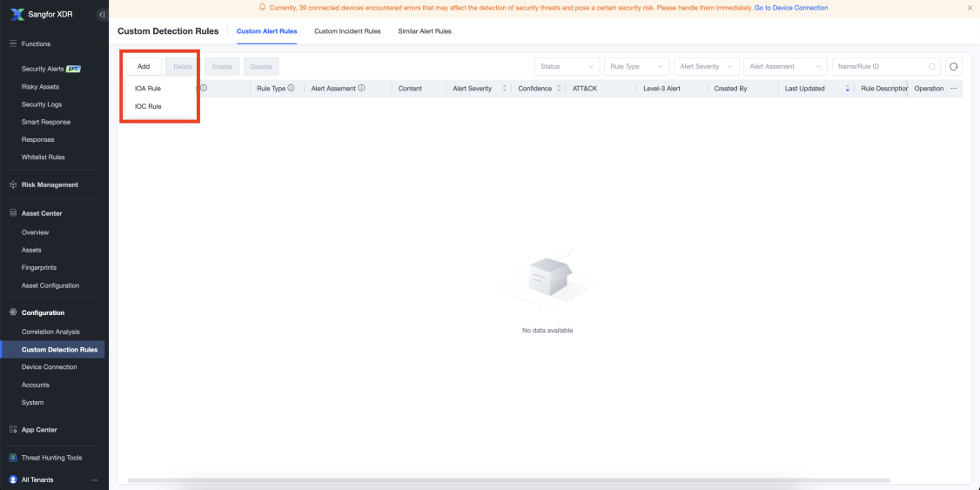Screen dimensions: 980x490
Task: Click the search magnifier in Name/Rule ID field
Action: click(x=932, y=66)
